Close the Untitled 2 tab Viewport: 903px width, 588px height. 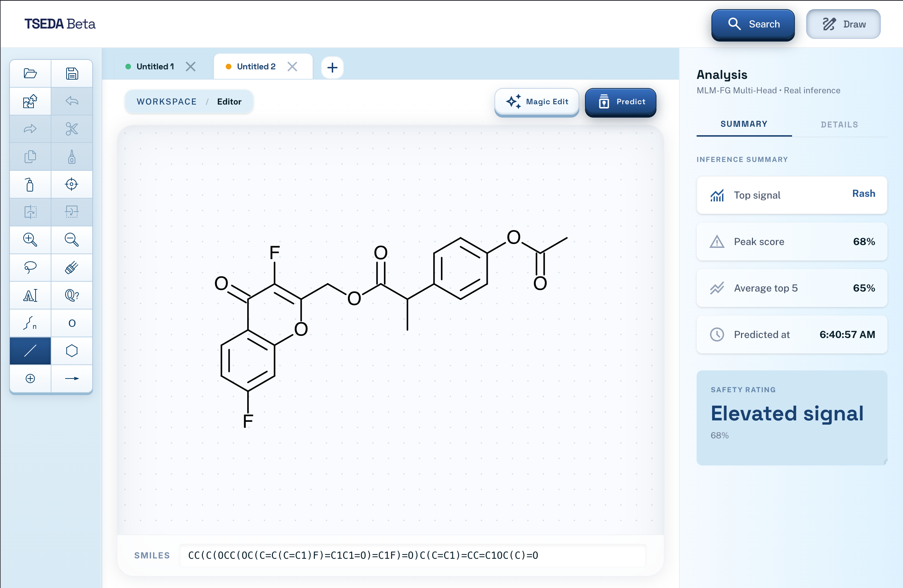coord(292,67)
